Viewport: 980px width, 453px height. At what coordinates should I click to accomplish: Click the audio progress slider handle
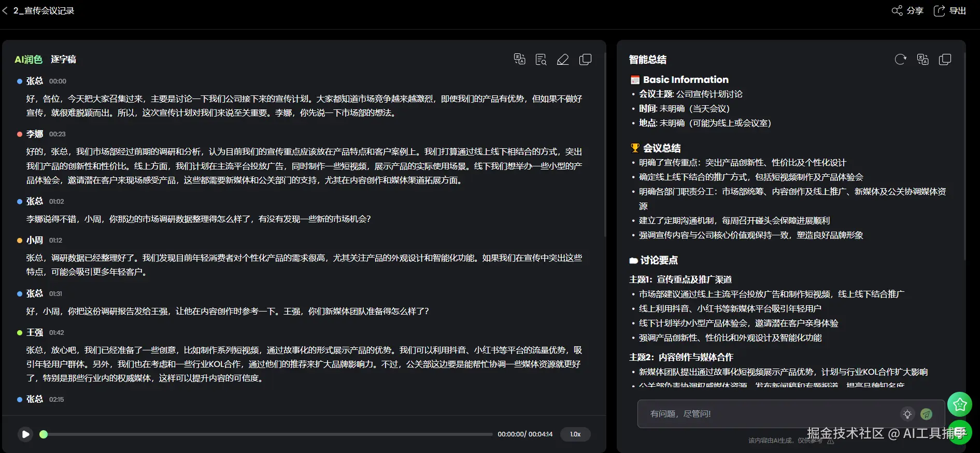click(x=44, y=434)
